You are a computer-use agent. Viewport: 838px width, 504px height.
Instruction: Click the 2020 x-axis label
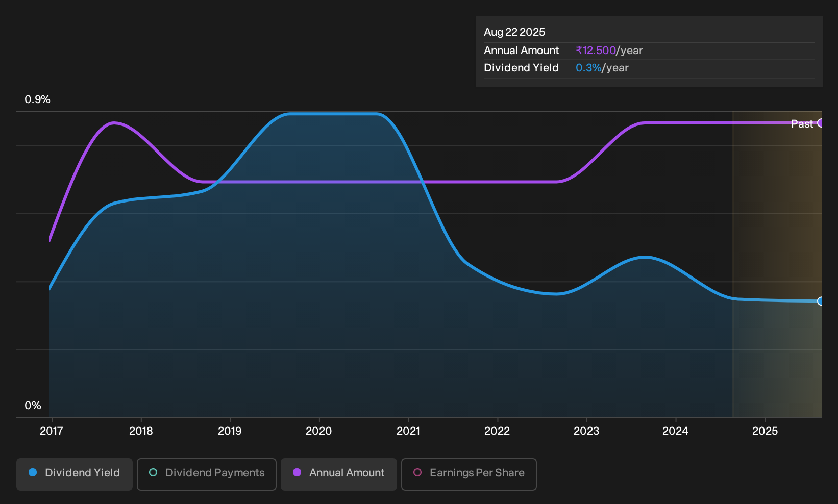(x=318, y=431)
